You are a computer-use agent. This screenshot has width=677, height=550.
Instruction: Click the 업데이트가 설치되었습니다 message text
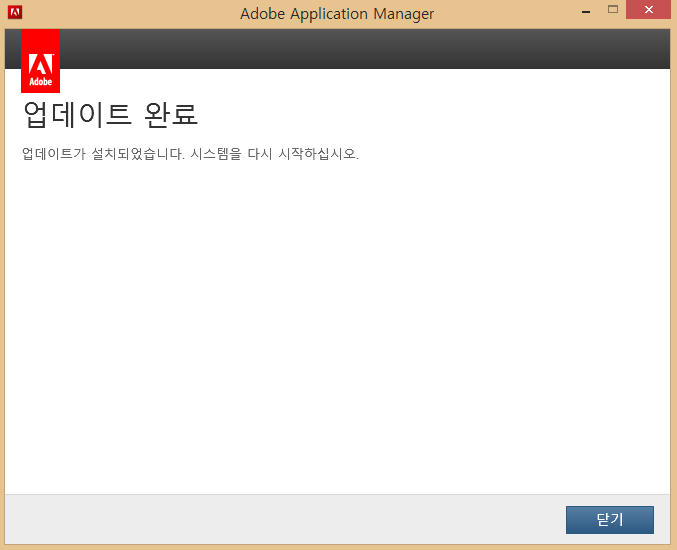[190, 154]
